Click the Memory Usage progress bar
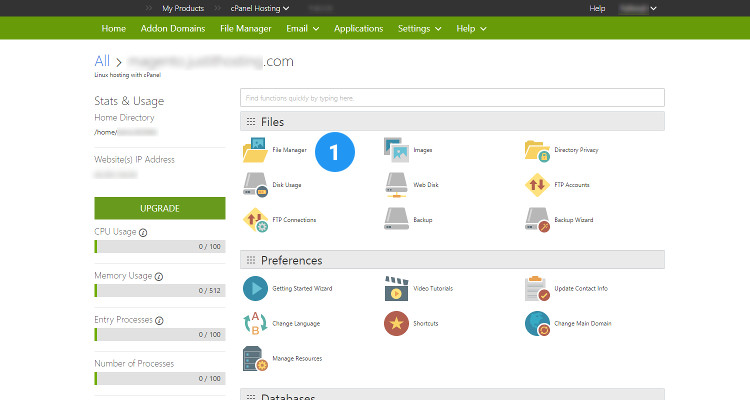Viewport: 750px width, 400px height. click(160, 290)
